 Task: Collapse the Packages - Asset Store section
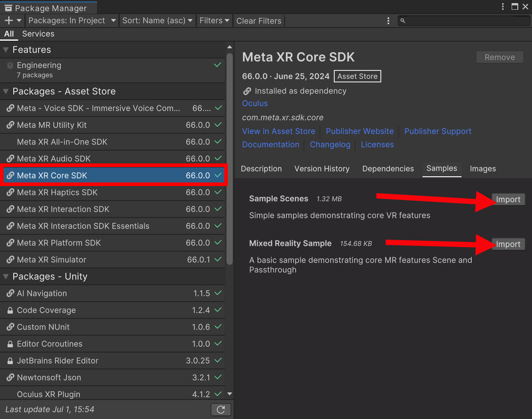[6, 91]
